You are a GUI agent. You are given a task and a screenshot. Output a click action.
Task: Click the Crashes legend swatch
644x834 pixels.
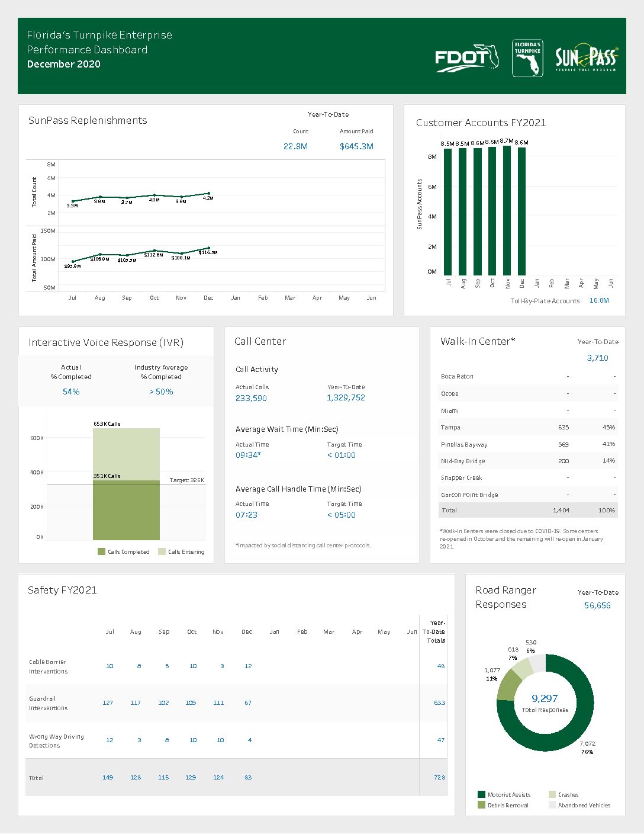pyautogui.click(x=552, y=794)
